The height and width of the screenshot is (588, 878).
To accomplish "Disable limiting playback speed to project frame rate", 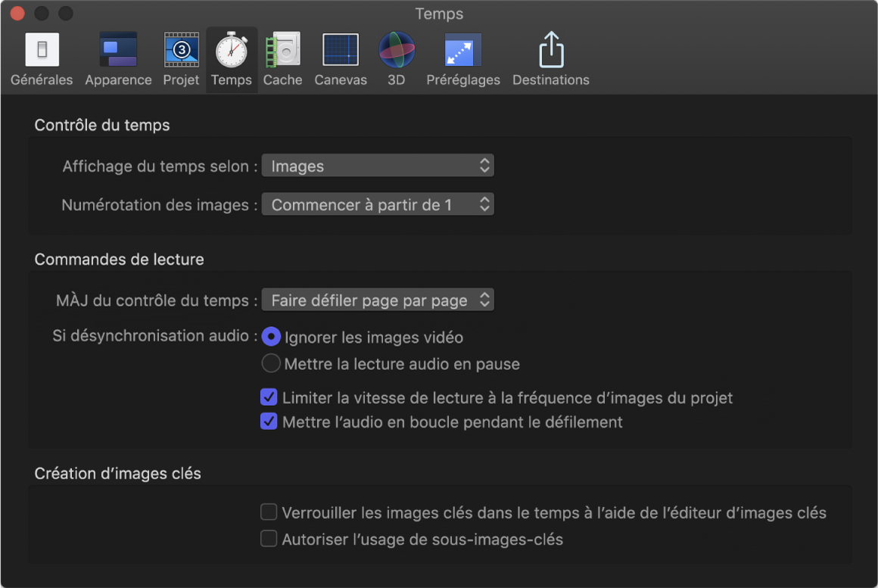I will pyautogui.click(x=269, y=397).
